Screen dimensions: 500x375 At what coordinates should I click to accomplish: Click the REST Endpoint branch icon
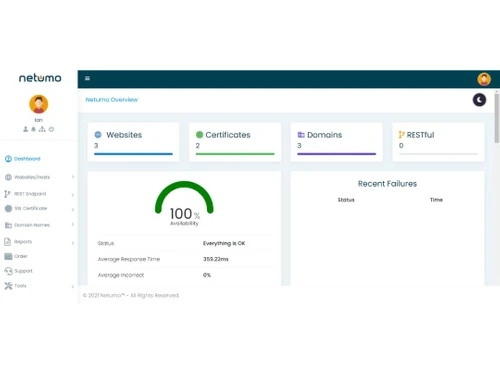(x=7, y=194)
